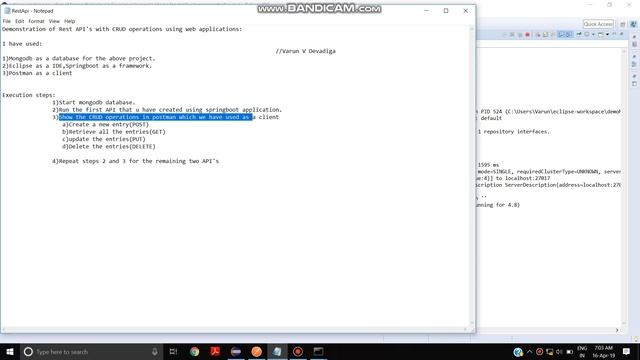640x360 pixels.
Task: Click the line 'a)Create a new entry(POST)'
Action: coord(105,124)
